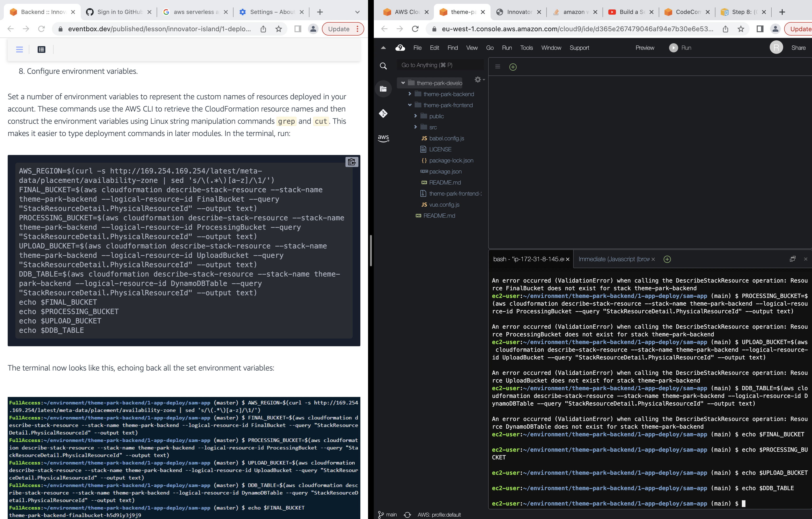Open Cloud9 search magnifier in sidebar
Viewport: 812px width, 519px height.
click(383, 66)
